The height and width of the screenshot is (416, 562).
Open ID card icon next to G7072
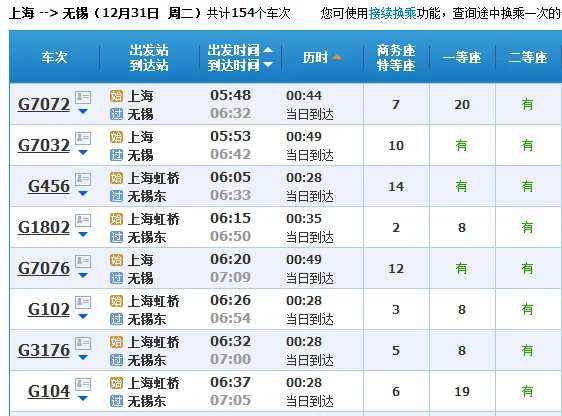83,97
